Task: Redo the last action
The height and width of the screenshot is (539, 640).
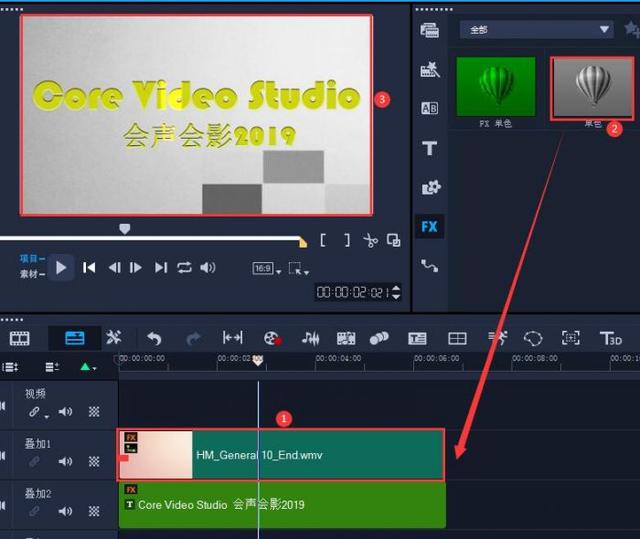Action: tap(194, 338)
